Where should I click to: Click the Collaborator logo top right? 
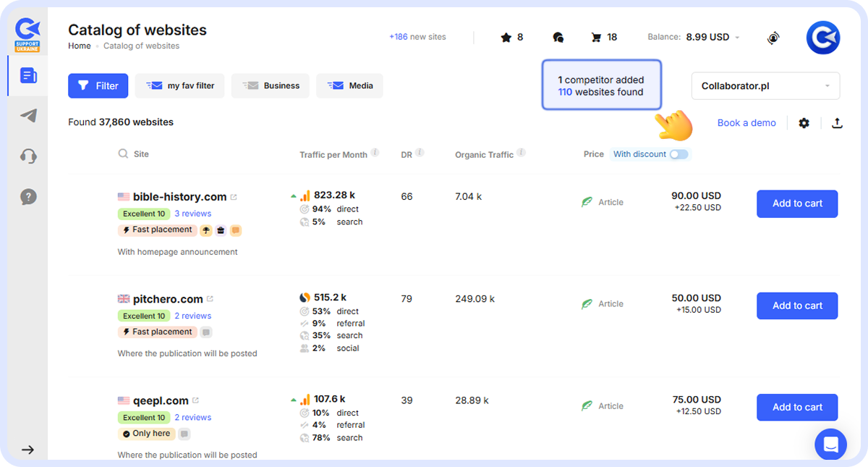pos(822,37)
